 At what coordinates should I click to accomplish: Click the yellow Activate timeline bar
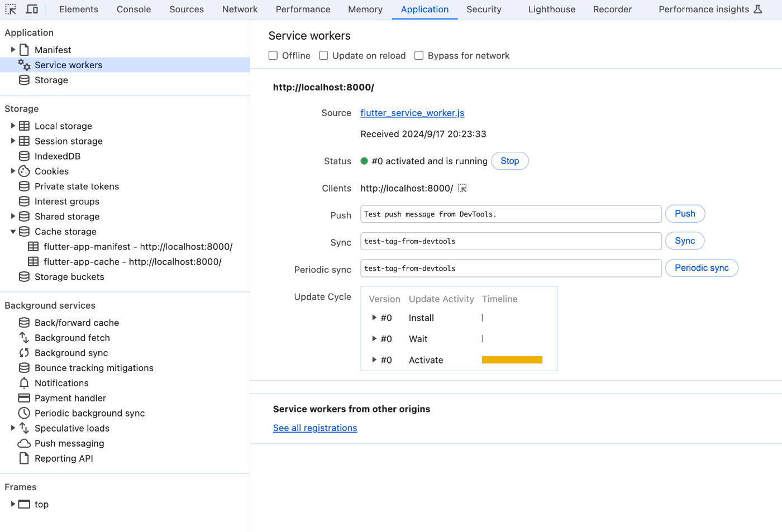512,360
